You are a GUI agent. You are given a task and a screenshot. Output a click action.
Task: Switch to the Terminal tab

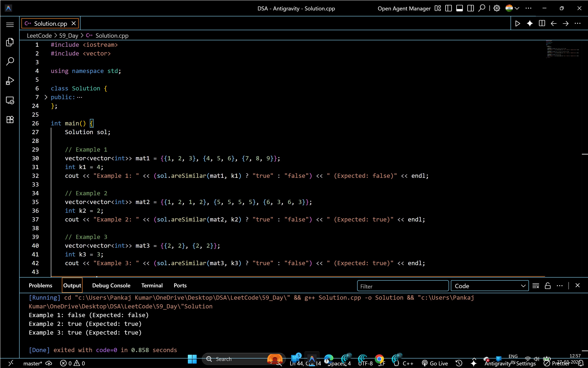coord(152,286)
